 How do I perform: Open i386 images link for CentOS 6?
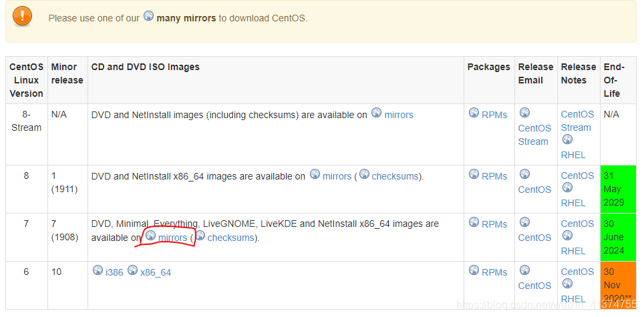[x=114, y=272]
